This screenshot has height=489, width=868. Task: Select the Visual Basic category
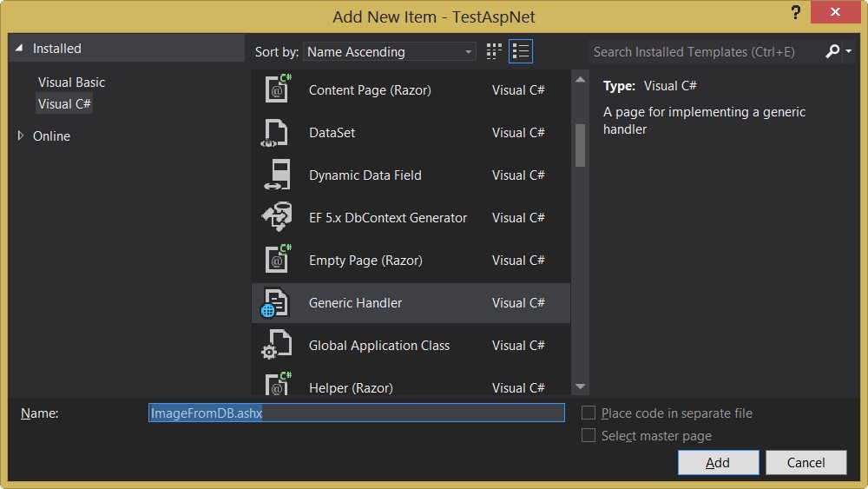(x=71, y=82)
